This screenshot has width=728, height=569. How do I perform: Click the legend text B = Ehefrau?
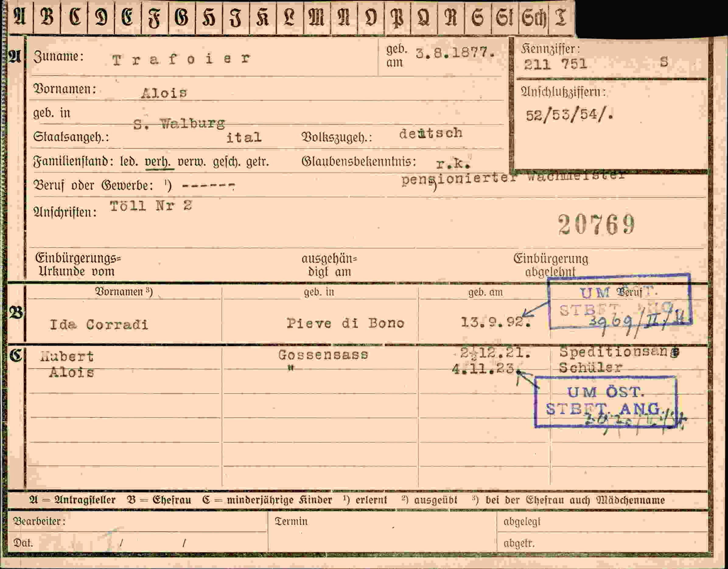click(x=159, y=500)
